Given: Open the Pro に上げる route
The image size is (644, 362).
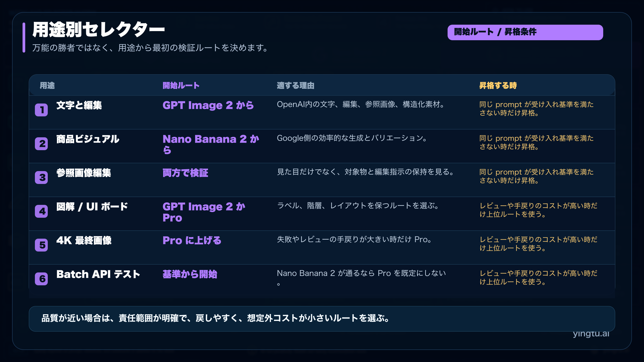Looking at the screenshot, I should (x=192, y=241).
